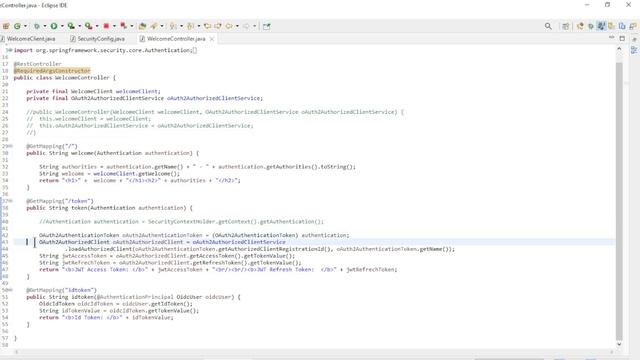Switch to SecurityConfig.java tab

point(98,39)
